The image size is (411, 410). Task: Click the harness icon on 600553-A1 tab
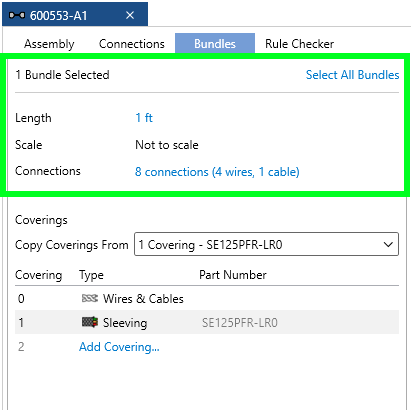click(x=17, y=15)
